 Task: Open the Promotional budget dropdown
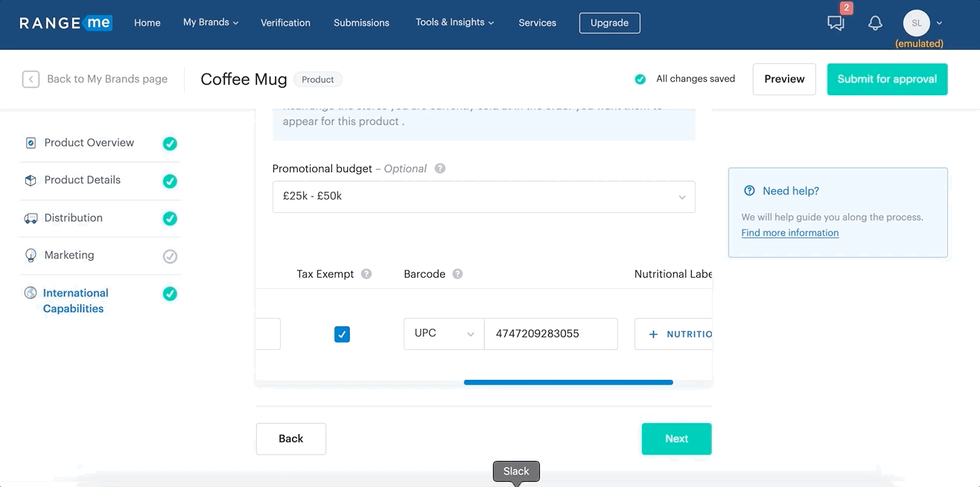(x=484, y=197)
